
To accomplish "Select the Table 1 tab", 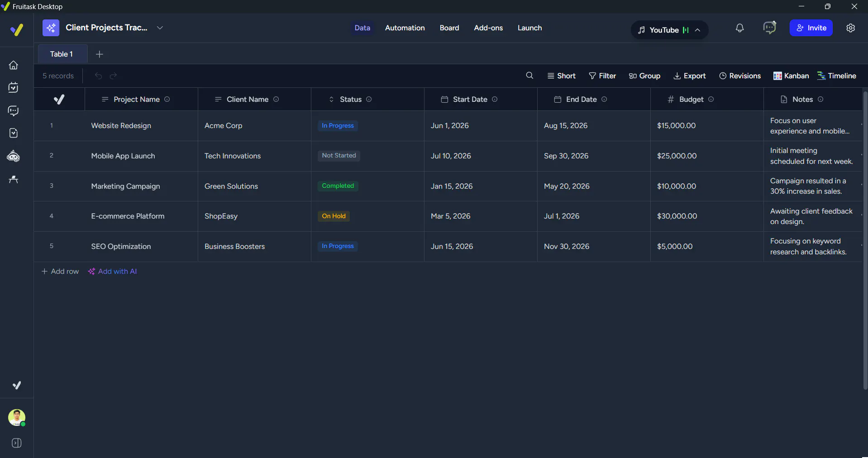I will pyautogui.click(x=62, y=54).
